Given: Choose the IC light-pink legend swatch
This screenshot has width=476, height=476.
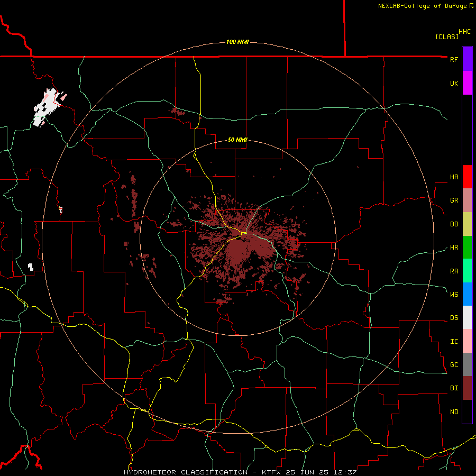Looking at the screenshot, I should click(x=467, y=341).
